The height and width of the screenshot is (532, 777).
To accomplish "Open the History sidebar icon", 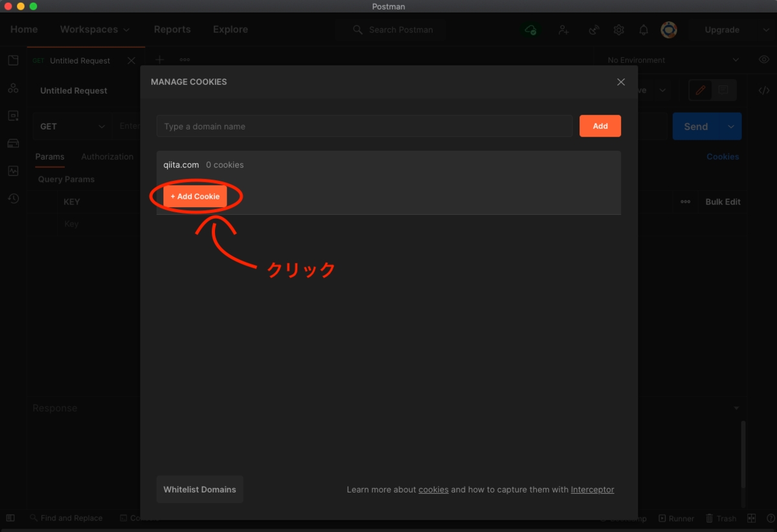I will (x=13, y=199).
